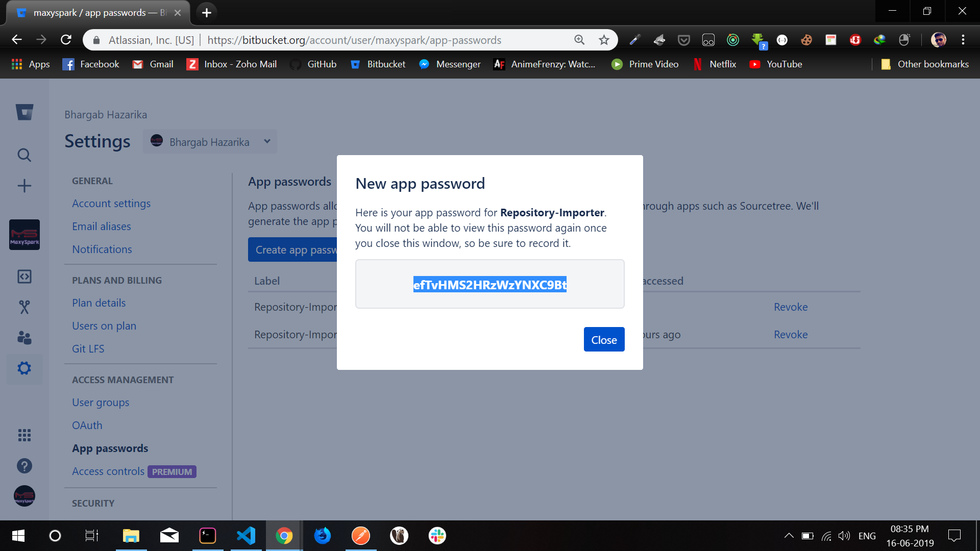Revoke the first Repository-Importer password
The image size is (980, 551).
point(790,307)
